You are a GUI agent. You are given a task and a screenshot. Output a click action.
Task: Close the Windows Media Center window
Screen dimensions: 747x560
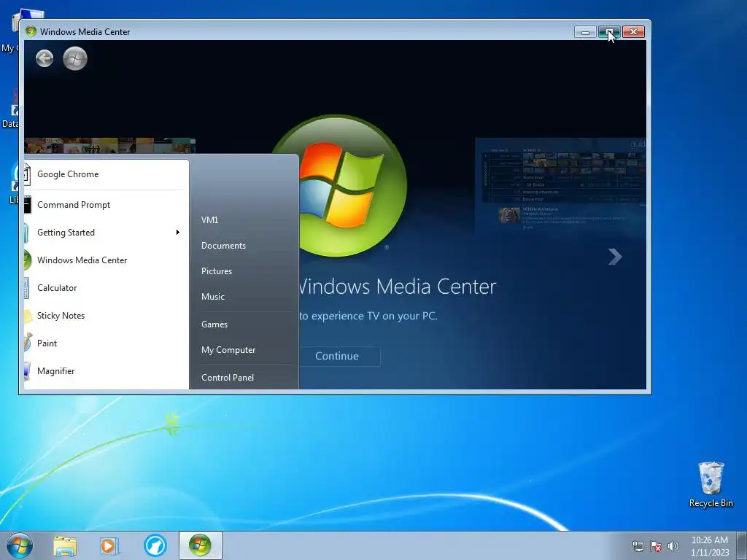pyautogui.click(x=634, y=32)
